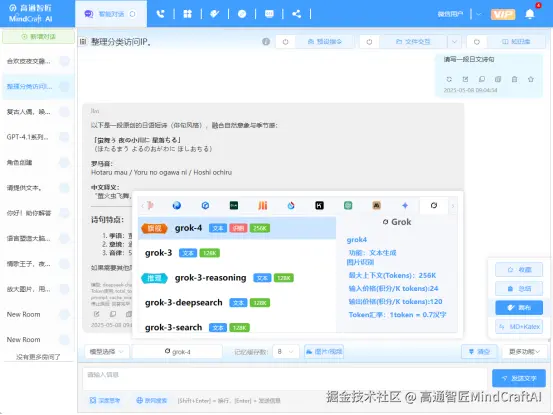Viewport: 553px width, 415px height.
Task: Select the orange bars provider icon
Action: (262, 205)
